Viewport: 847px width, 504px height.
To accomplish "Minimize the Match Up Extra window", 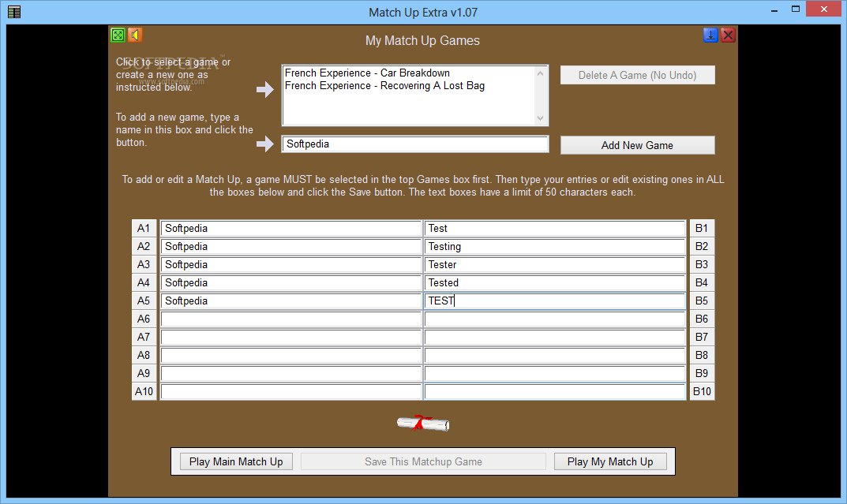I will click(x=774, y=9).
